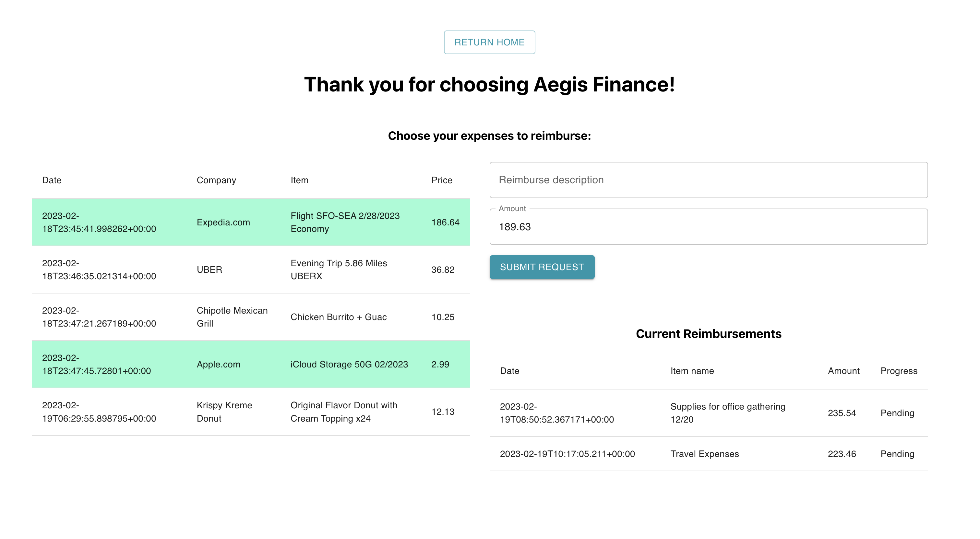Deselect the Apple.com iCloud Storage row

(251, 364)
